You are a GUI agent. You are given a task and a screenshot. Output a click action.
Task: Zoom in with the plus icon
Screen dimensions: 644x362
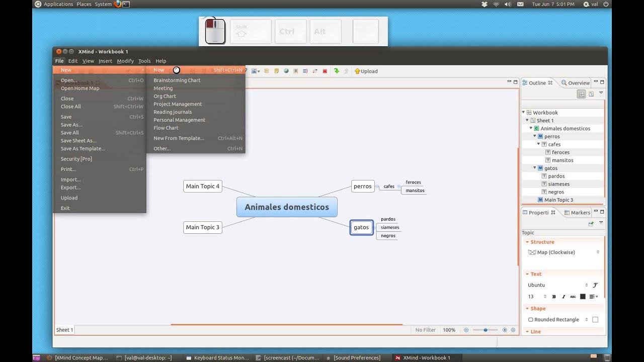coord(505,330)
